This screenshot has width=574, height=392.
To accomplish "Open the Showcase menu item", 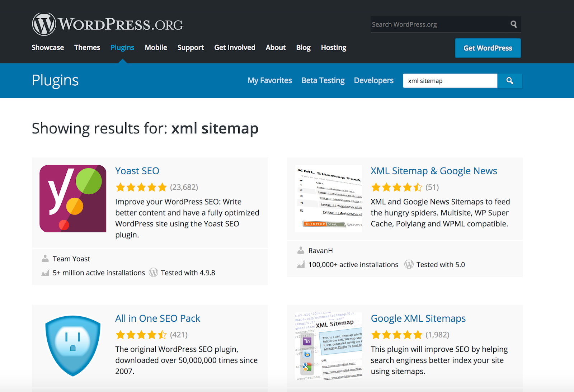I will (48, 47).
